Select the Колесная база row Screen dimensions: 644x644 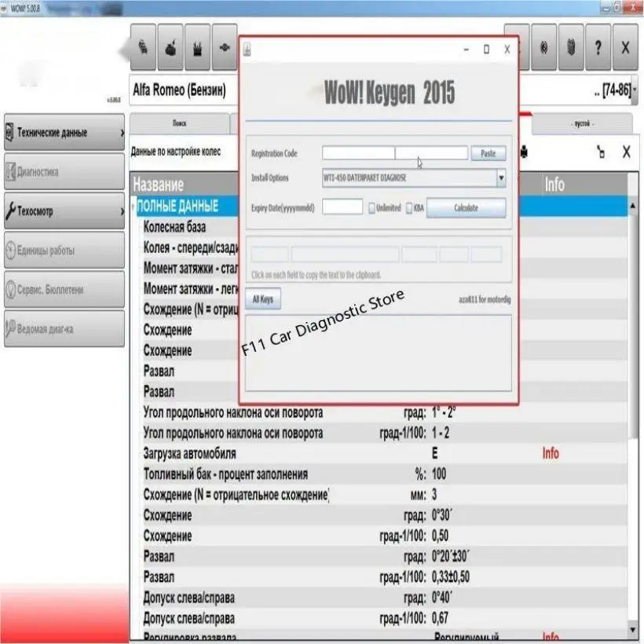[174, 227]
